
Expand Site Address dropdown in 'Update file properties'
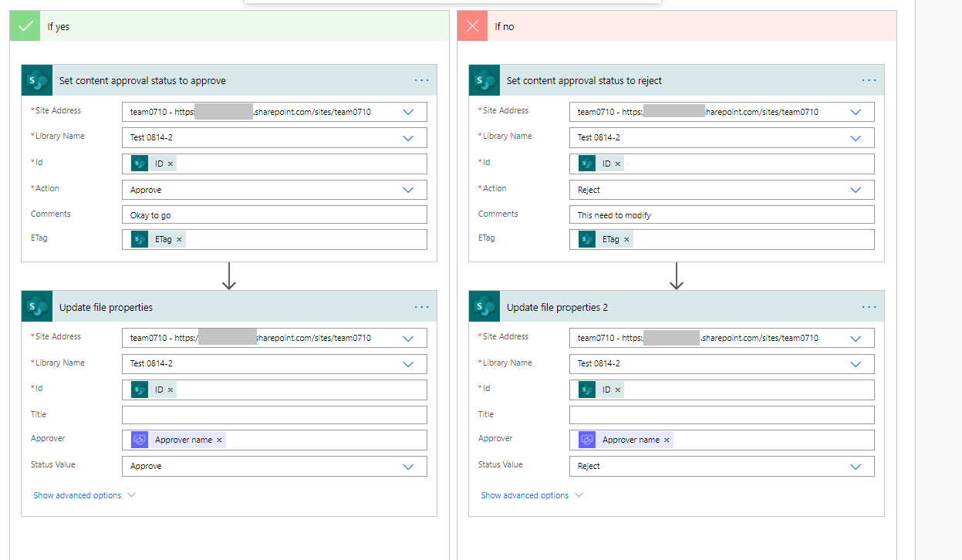pyautogui.click(x=408, y=338)
